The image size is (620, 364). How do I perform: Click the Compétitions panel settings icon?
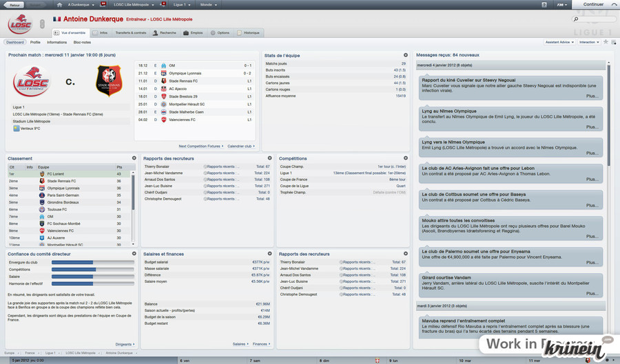(x=406, y=158)
